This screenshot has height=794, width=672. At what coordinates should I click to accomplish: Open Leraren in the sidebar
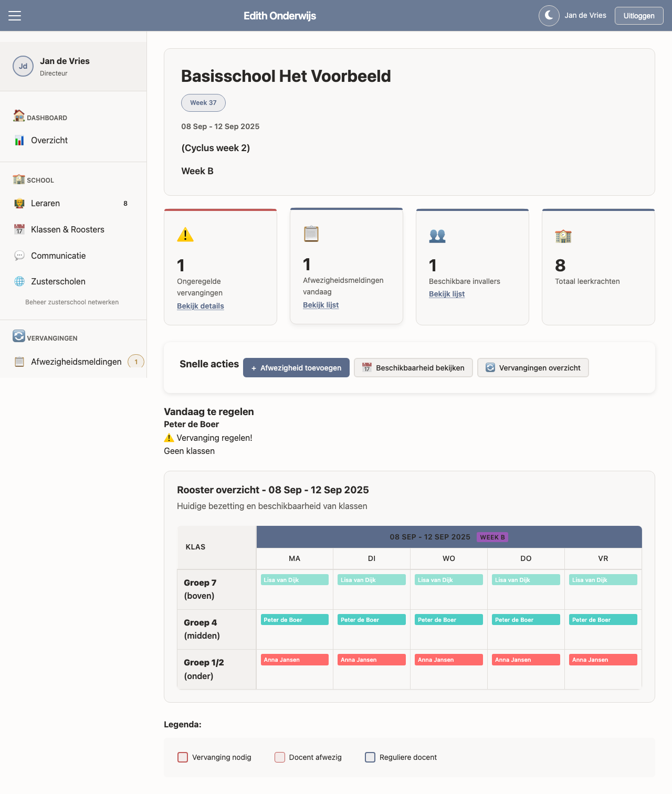point(73,203)
